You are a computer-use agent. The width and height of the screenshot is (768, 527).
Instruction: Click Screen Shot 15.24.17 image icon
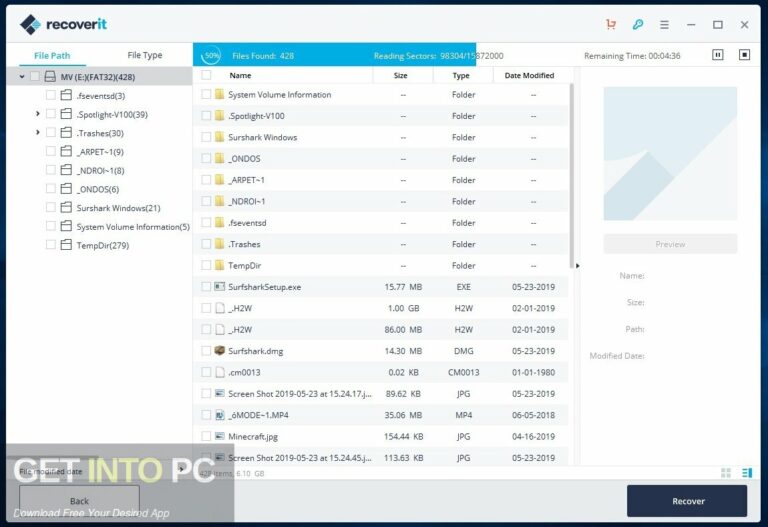[x=220, y=393]
